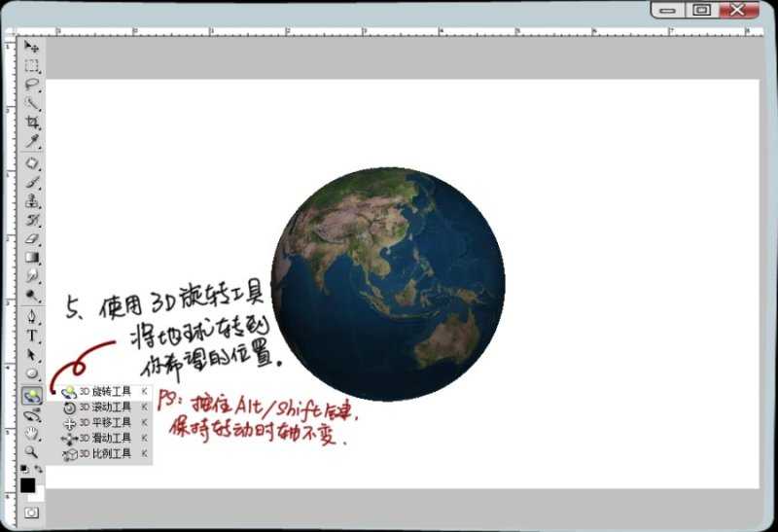Swap foreground and background colors
The image size is (778, 532).
tap(39, 472)
